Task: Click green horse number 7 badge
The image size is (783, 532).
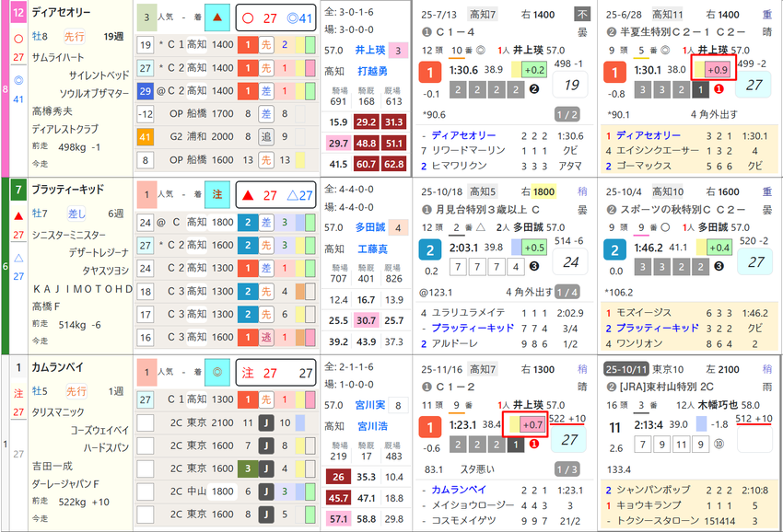Action: [18, 190]
